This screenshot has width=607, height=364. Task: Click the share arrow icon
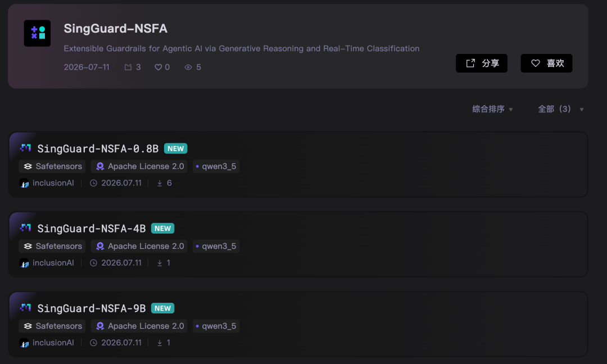[470, 63]
